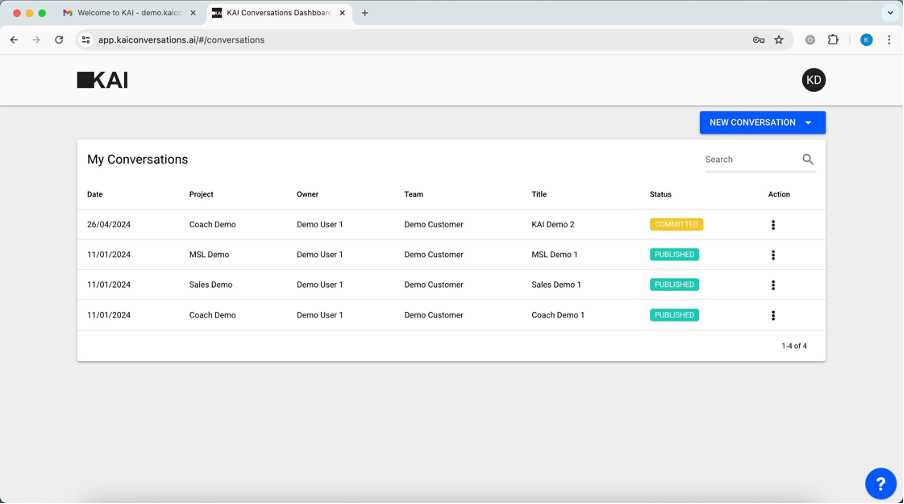Open Chrome profile K avatar
904x504 pixels.
867,40
